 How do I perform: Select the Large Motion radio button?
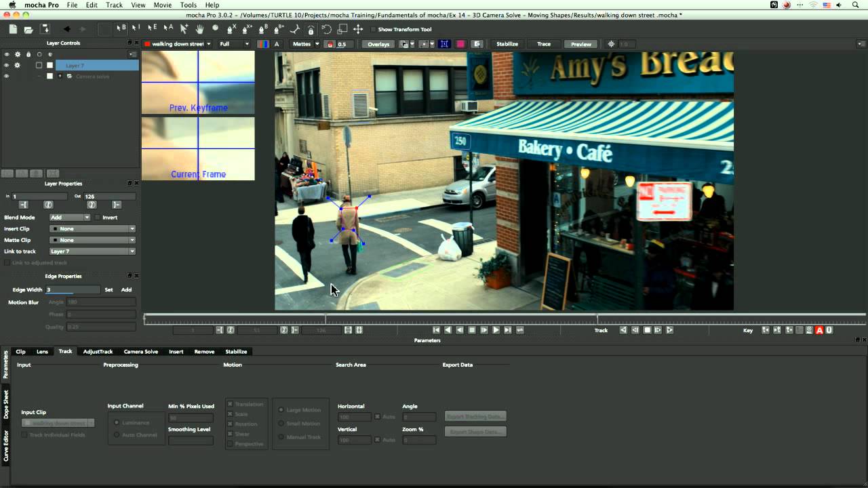click(281, 409)
